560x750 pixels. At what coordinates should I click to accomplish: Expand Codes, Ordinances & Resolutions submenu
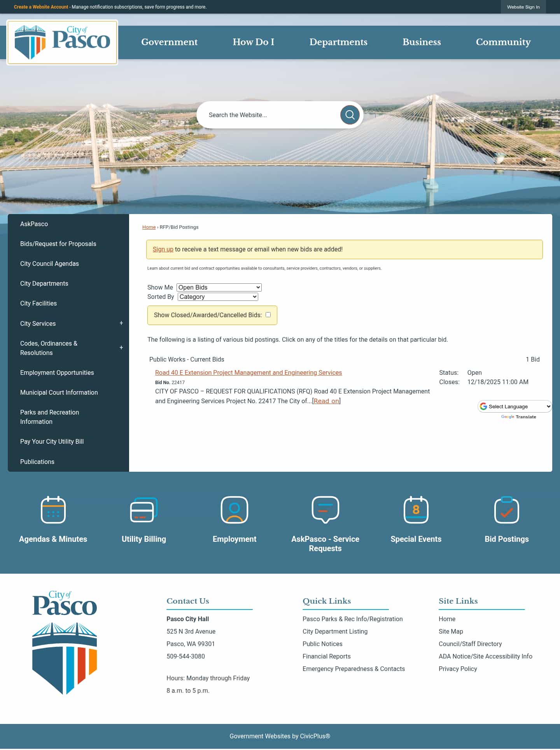pos(121,348)
